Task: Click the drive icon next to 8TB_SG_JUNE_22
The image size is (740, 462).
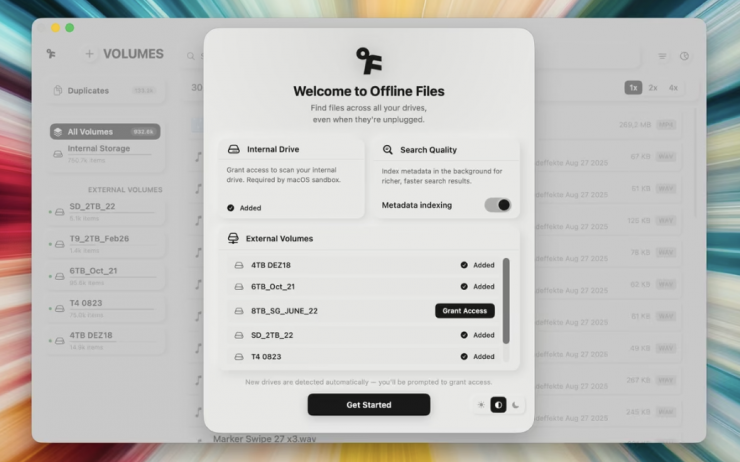Action: point(238,311)
